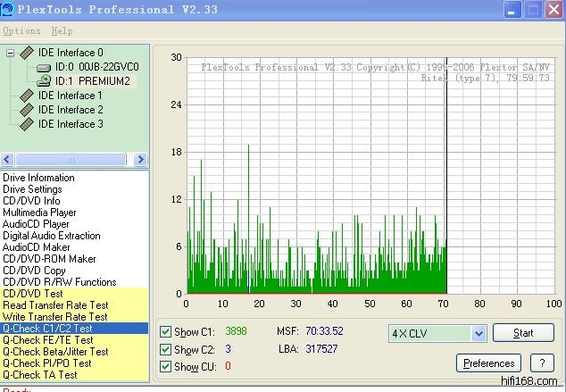Click the hard drive icon for ID:0

(44, 67)
